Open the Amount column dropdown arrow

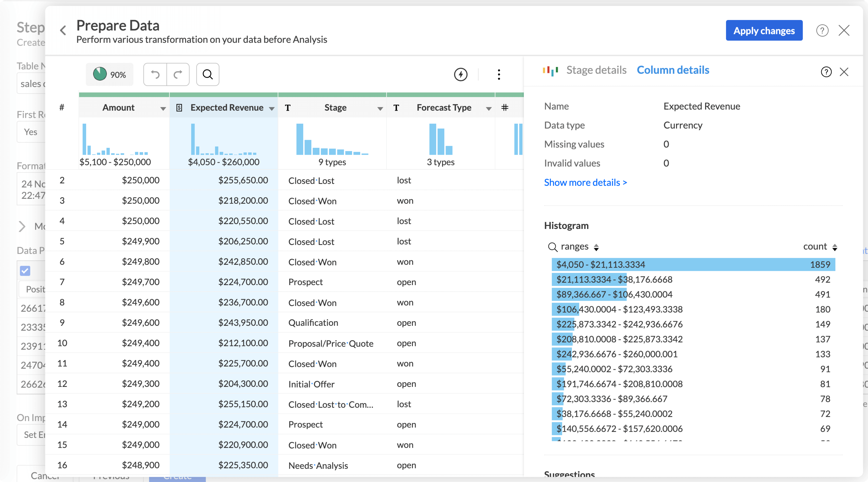coord(163,108)
